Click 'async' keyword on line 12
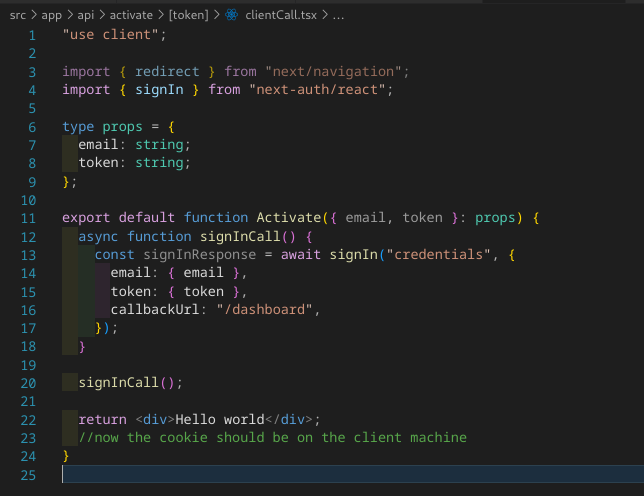This screenshot has height=496, width=644. pos(98,237)
